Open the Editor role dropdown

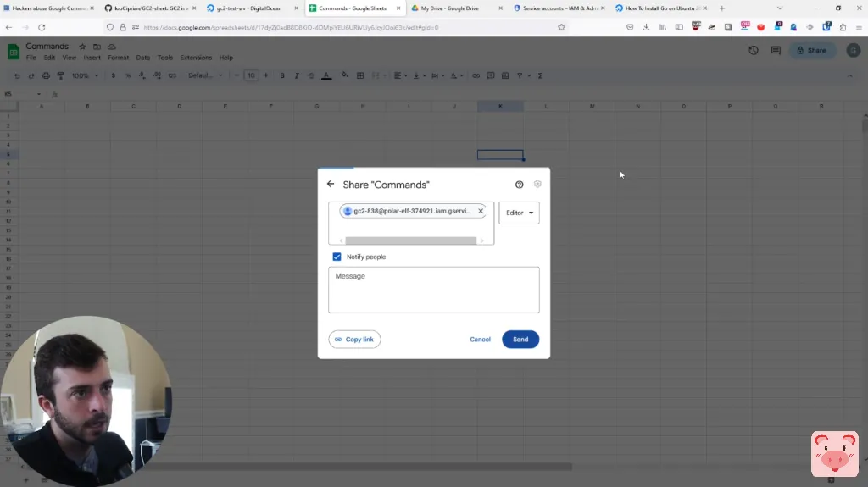click(519, 213)
